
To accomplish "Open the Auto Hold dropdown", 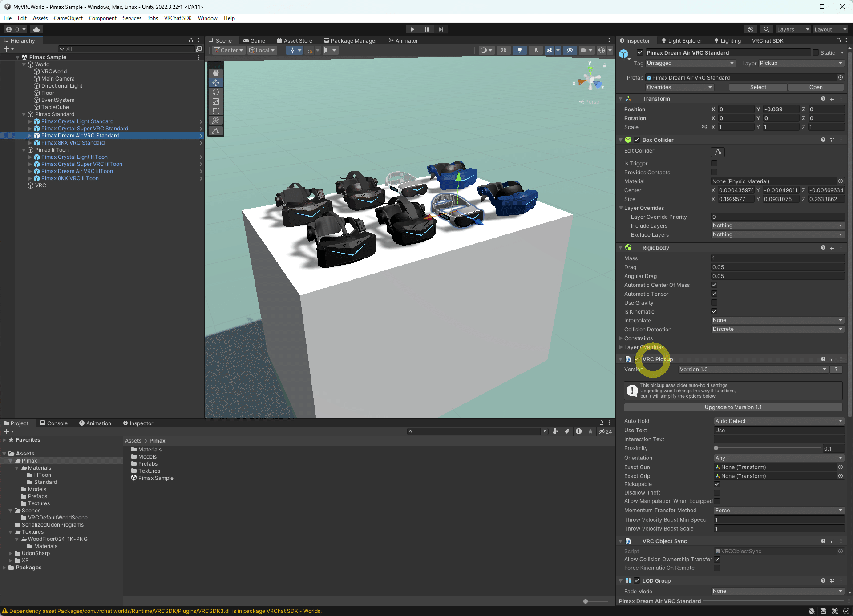I will click(779, 421).
